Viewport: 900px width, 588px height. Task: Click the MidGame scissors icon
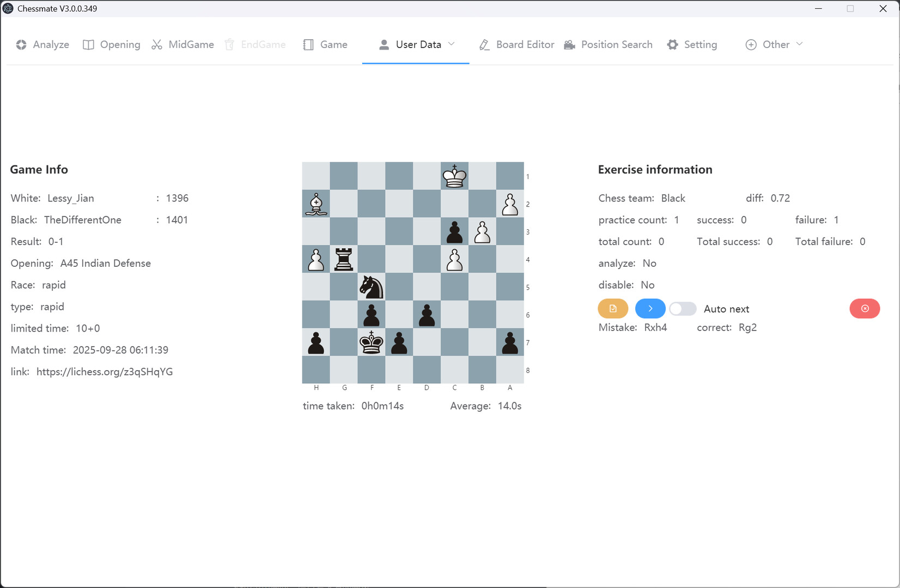tap(156, 45)
